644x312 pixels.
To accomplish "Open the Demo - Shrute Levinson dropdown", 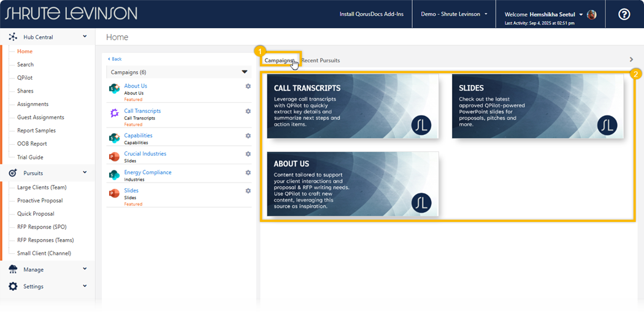I will pyautogui.click(x=454, y=14).
